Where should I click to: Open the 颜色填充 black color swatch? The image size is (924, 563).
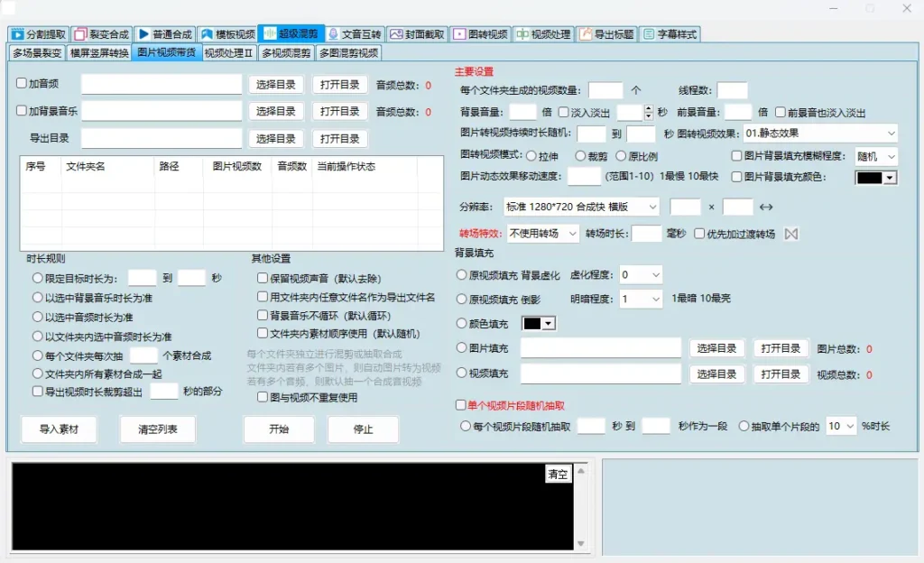point(539,323)
